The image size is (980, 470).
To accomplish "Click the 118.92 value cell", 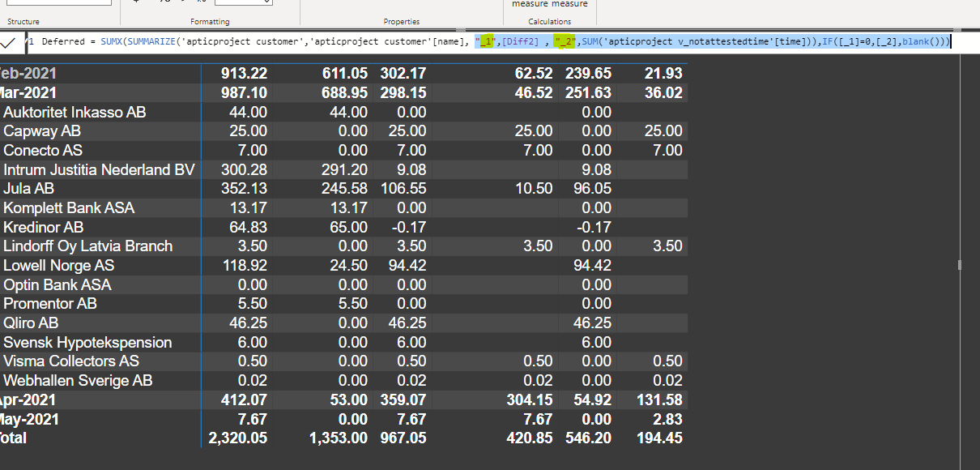I will [x=244, y=266].
